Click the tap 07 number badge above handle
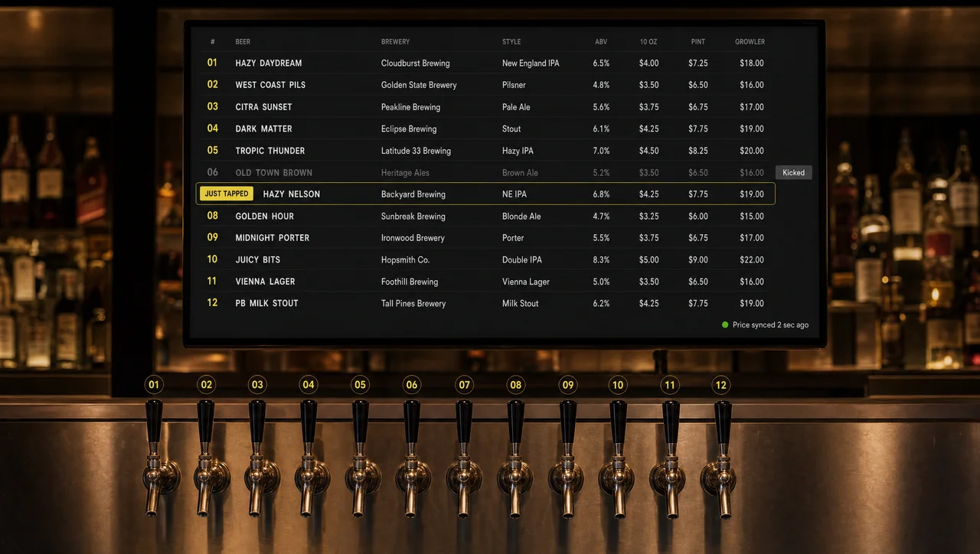The image size is (980, 554). point(464,385)
